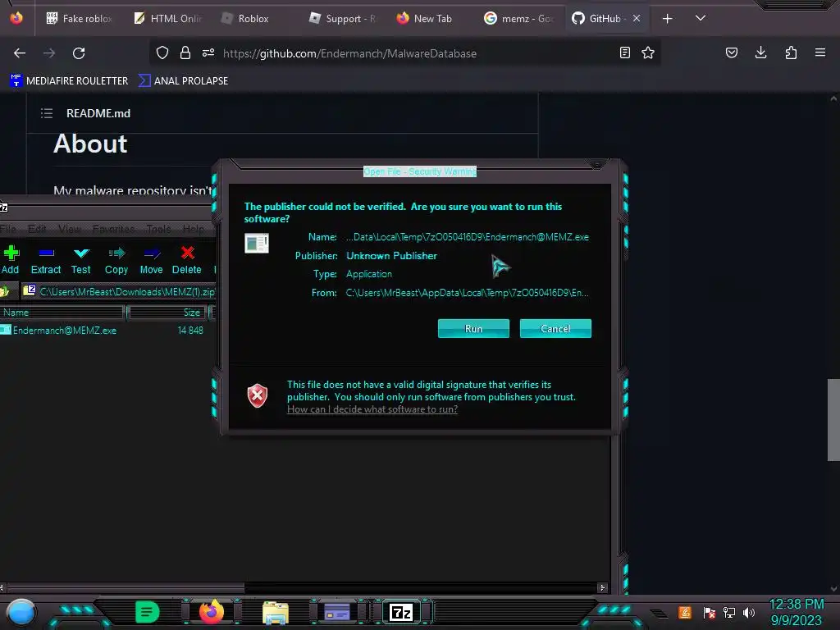The height and width of the screenshot is (630, 840).
Task: Open the green notes app on taskbar
Action: pyautogui.click(x=148, y=612)
